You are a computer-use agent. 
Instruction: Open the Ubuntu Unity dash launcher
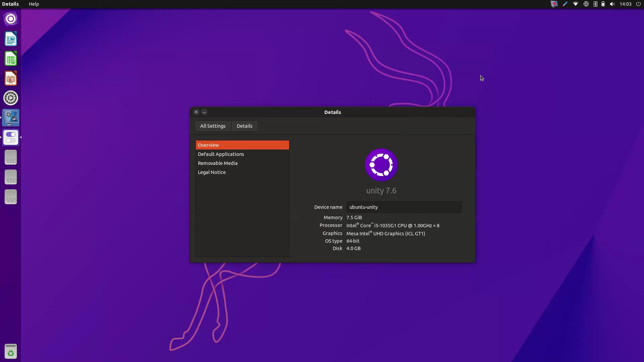[11, 19]
